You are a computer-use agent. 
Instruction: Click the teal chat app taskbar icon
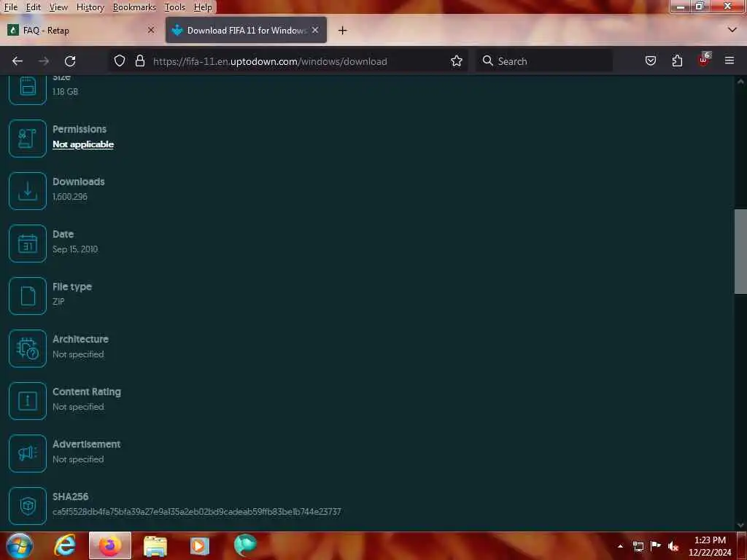coord(245,545)
